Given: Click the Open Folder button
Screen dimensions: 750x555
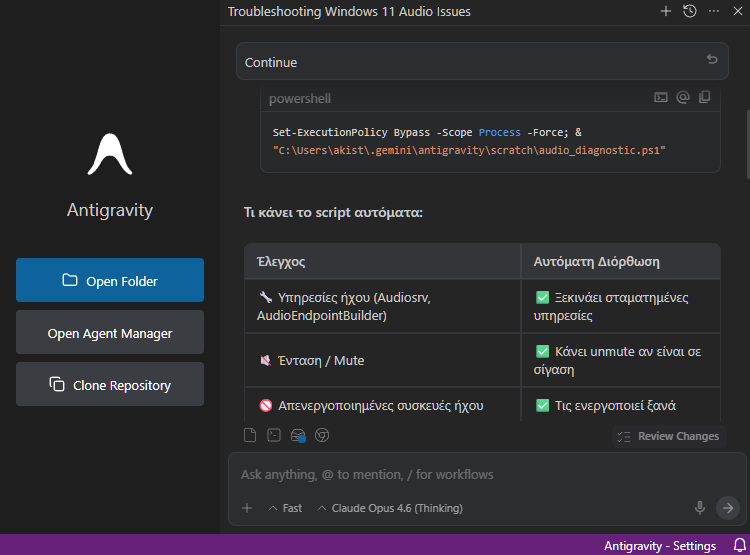Looking at the screenshot, I should click(x=110, y=281).
